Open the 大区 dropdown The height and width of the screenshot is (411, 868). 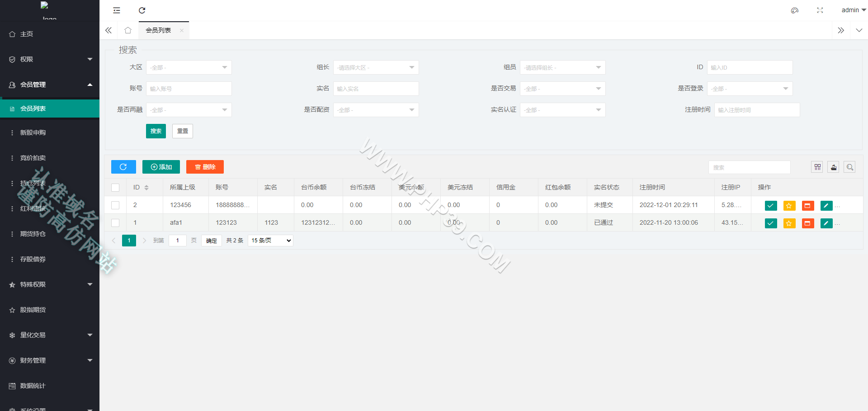pyautogui.click(x=189, y=67)
